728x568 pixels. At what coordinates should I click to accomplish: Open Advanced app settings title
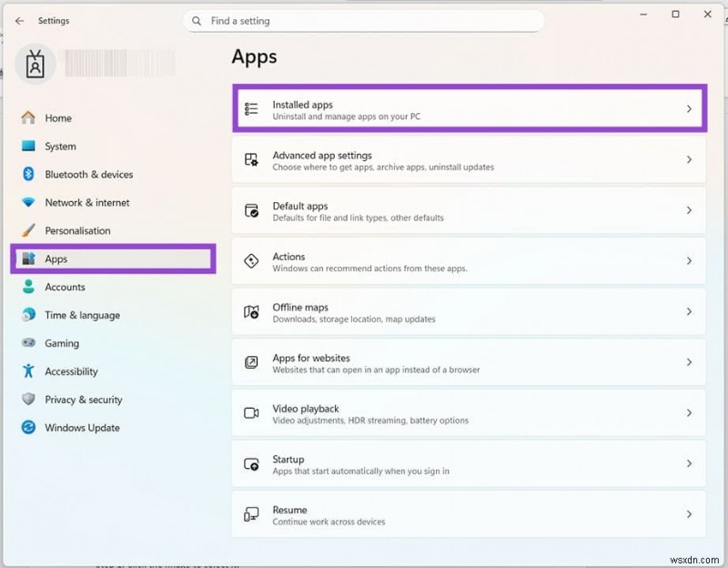pyautogui.click(x=322, y=155)
